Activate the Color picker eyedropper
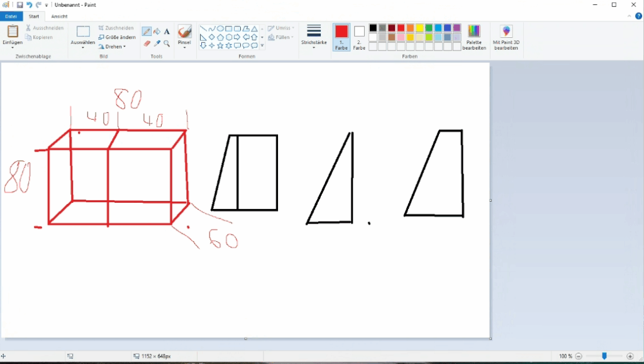644x364 pixels. 157,44
